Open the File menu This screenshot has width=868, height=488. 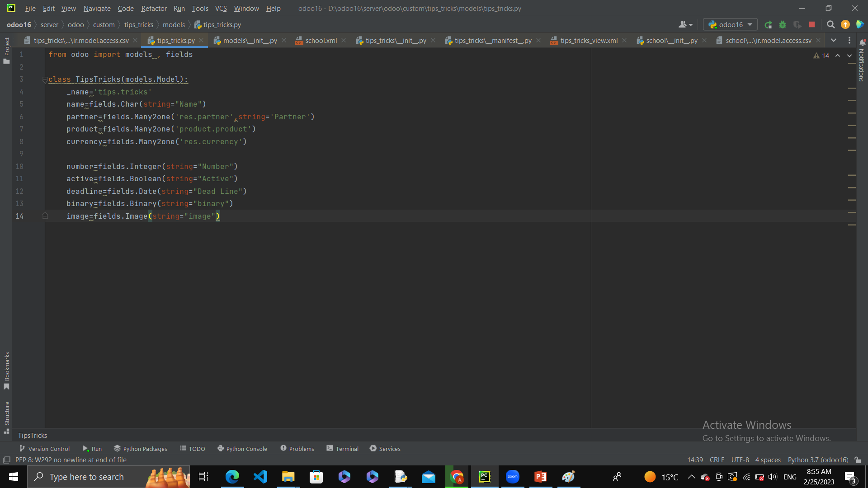point(30,9)
